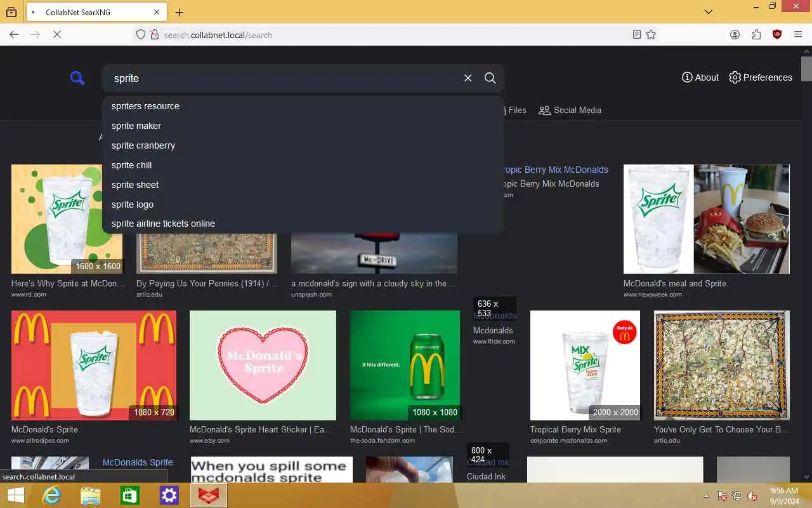This screenshot has height=508, width=812.
Task: Show hidden system tray icons
Action: (706, 496)
